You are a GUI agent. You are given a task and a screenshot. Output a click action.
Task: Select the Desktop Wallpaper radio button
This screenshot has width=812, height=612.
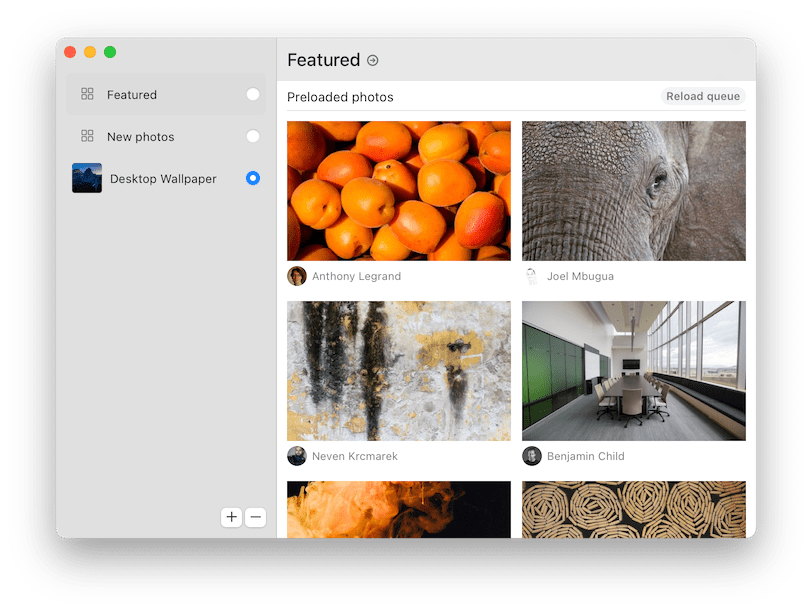pyautogui.click(x=253, y=178)
